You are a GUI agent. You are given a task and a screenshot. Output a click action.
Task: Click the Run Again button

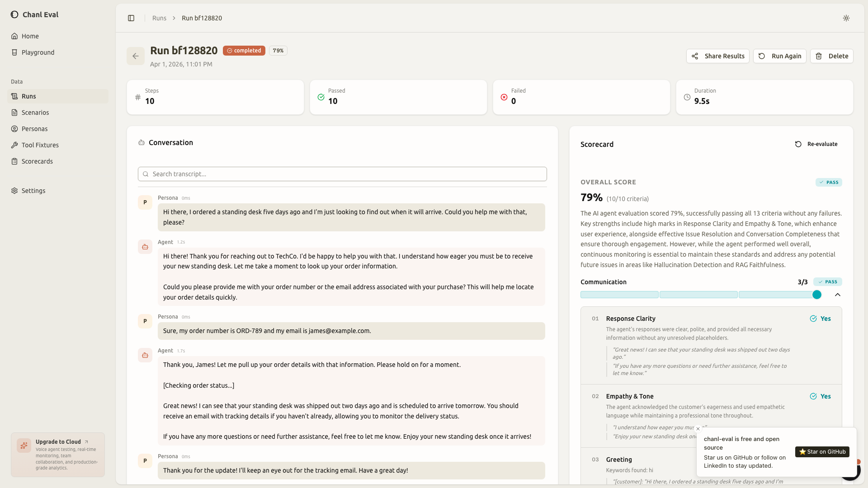coord(780,56)
